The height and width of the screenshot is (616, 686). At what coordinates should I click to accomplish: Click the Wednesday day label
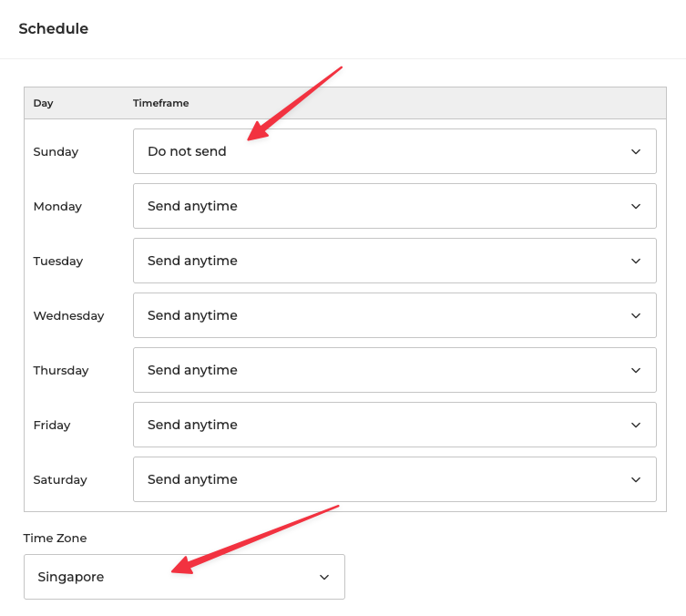[69, 315]
